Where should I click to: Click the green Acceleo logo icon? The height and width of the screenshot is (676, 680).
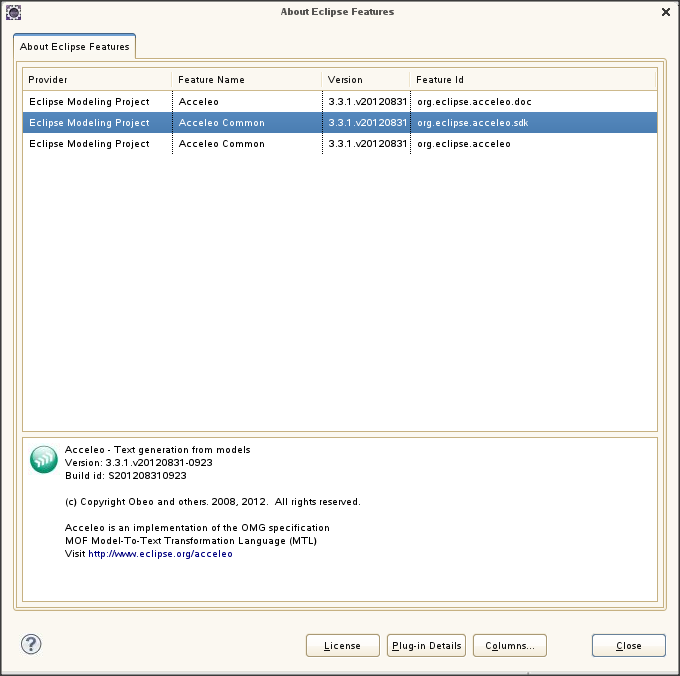tap(44, 460)
